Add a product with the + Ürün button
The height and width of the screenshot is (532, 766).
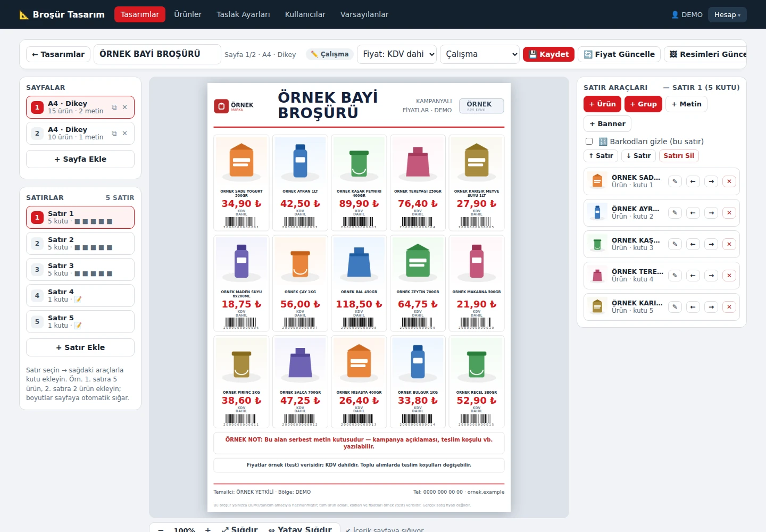click(x=602, y=104)
